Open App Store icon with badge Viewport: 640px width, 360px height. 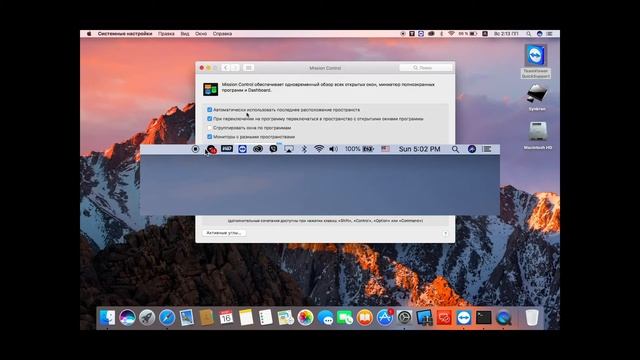[384, 317]
